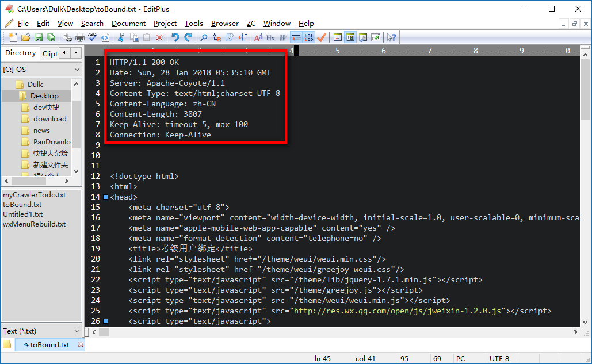Close the toBound.txt document tab
The width and height of the screenshot is (592, 364).
(81, 344)
